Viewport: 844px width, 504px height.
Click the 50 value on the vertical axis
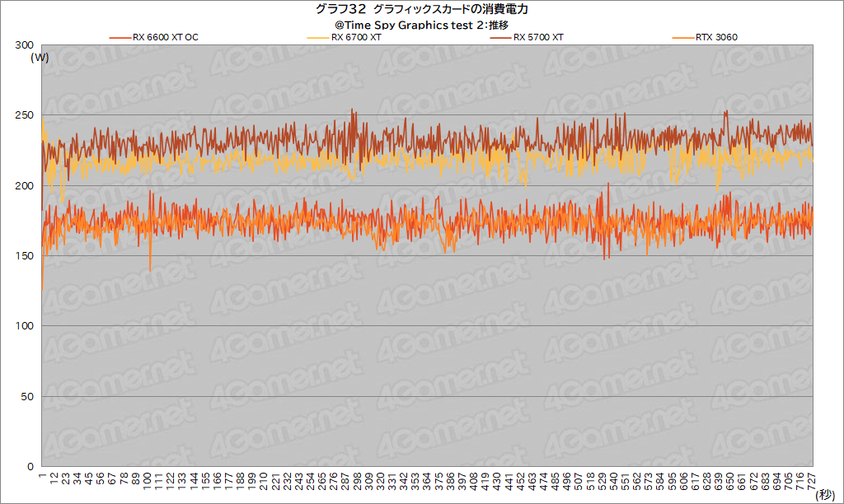(27, 396)
